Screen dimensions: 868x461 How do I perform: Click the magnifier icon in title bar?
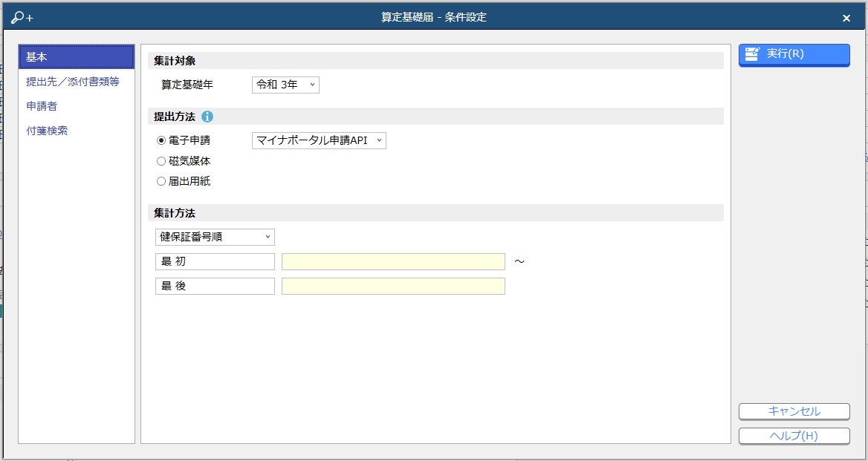point(21,18)
